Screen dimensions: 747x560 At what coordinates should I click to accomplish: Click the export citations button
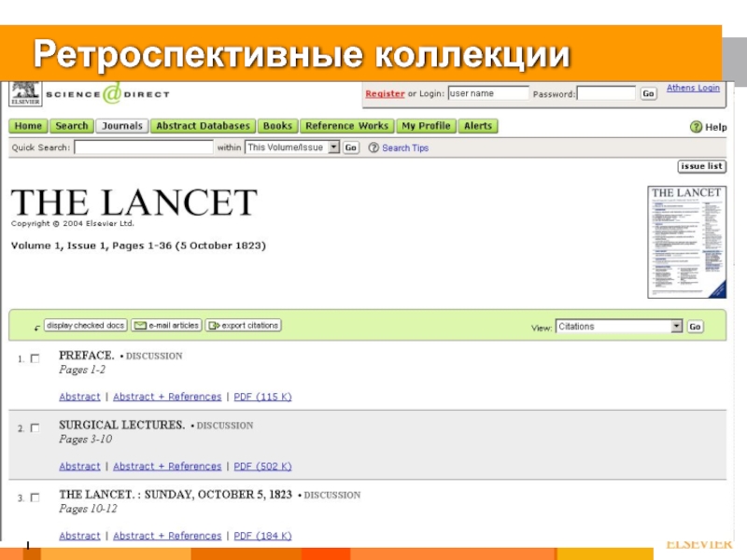tap(244, 325)
